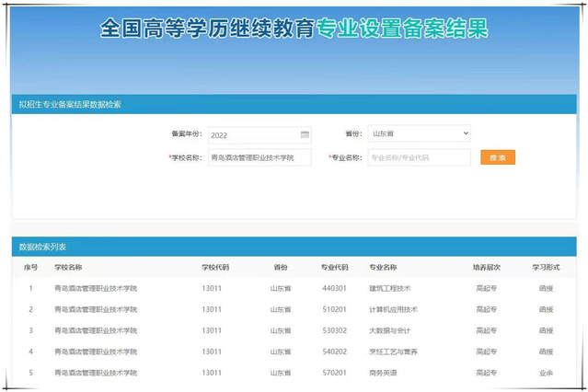Viewport: 588px width, 392px height.
Task: Click the 烹饪工艺与营养 major cell
Action: [x=393, y=352]
